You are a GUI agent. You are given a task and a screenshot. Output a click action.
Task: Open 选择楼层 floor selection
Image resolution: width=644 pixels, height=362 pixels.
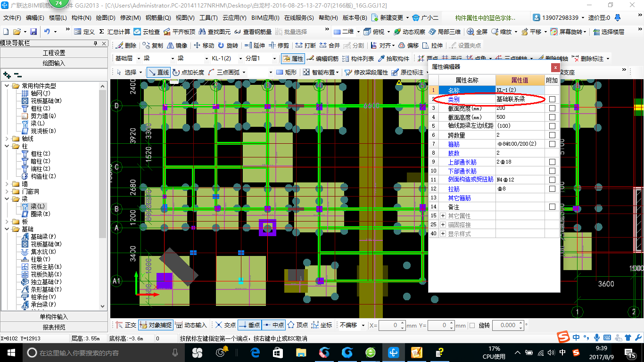608,32
